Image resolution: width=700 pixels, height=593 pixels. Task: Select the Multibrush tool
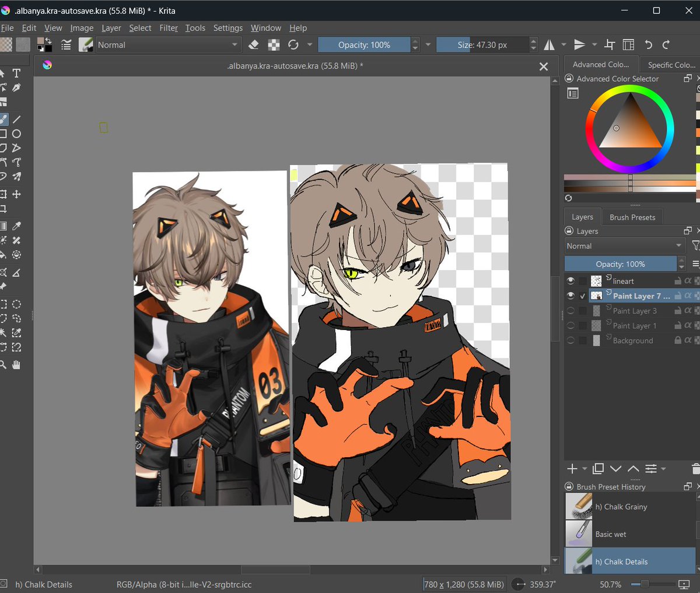pos(16,176)
